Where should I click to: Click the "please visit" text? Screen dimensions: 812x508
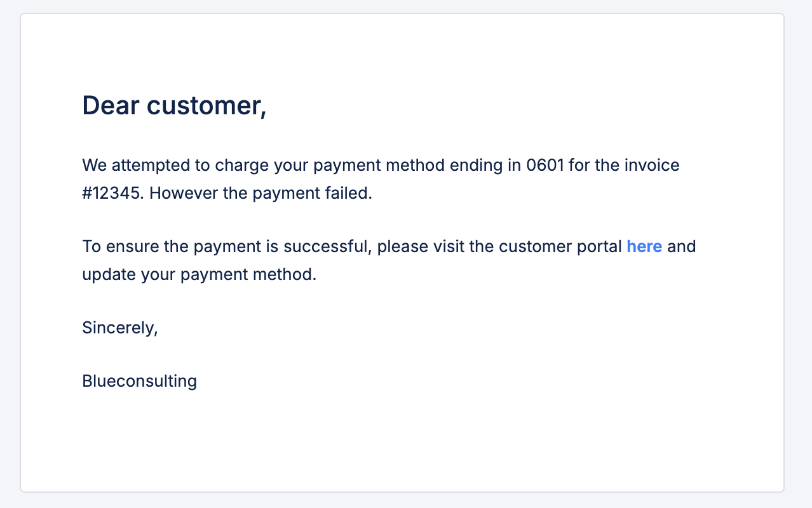(x=421, y=246)
